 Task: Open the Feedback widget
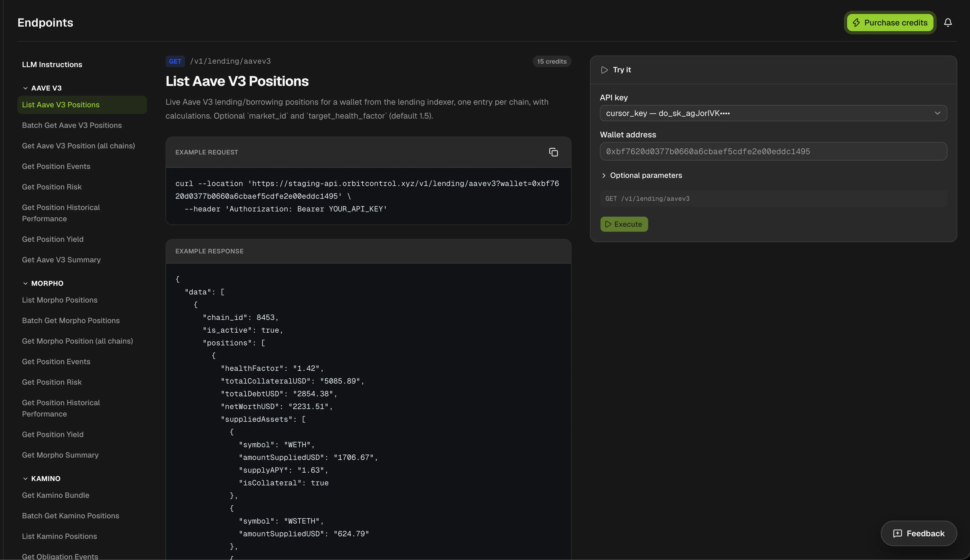(918, 533)
